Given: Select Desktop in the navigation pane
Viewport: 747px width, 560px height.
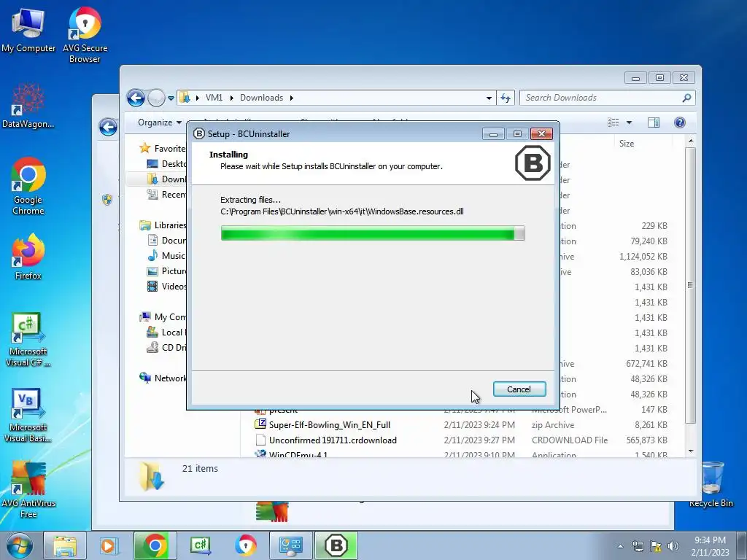Looking at the screenshot, I should click(167, 164).
